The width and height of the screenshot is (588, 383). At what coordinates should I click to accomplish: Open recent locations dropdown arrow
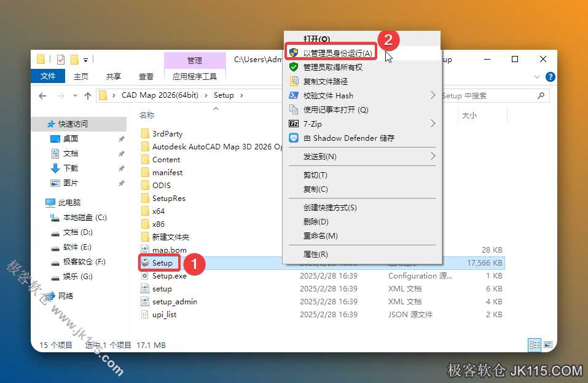75,96
